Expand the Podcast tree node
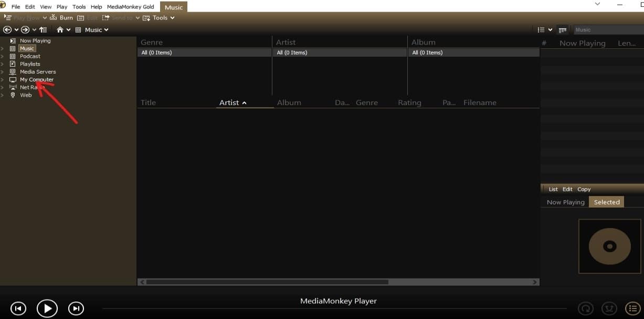The height and width of the screenshot is (319, 644). pos(2,56)
